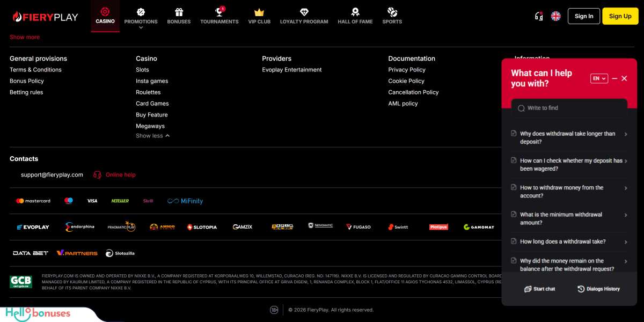Open the Betting rules link
This screenshot has width=644, height=322.
pos(26,92)
